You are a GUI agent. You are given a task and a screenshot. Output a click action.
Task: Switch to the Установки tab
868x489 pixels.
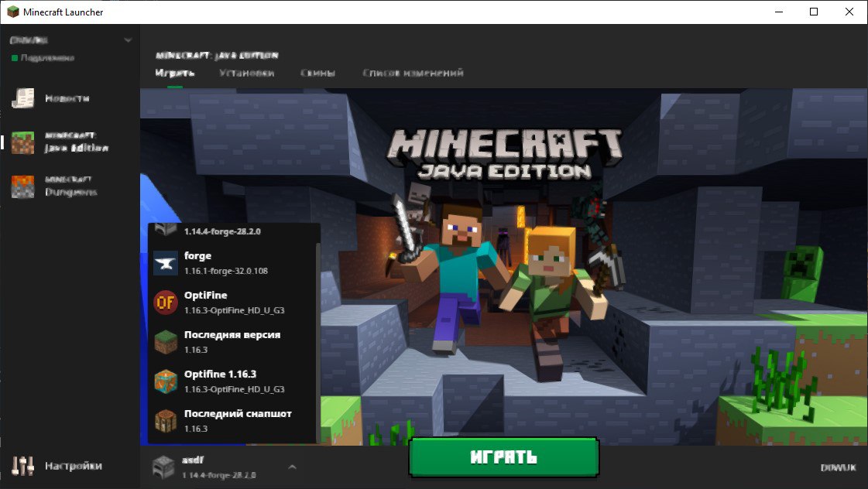click(246, 73)
